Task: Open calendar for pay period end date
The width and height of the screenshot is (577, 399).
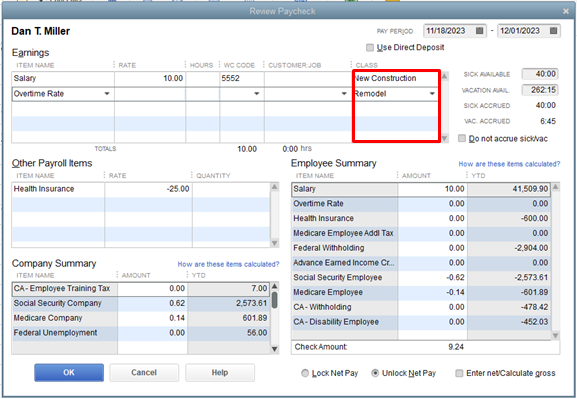Action: point(553,31)
